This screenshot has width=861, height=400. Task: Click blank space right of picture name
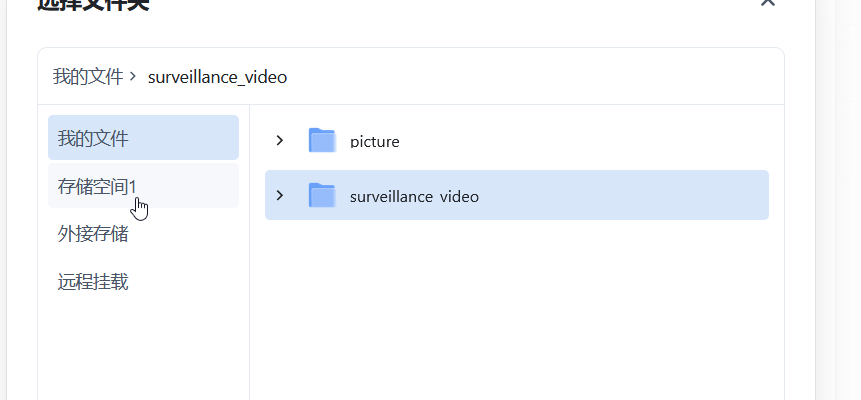(582, 140)
